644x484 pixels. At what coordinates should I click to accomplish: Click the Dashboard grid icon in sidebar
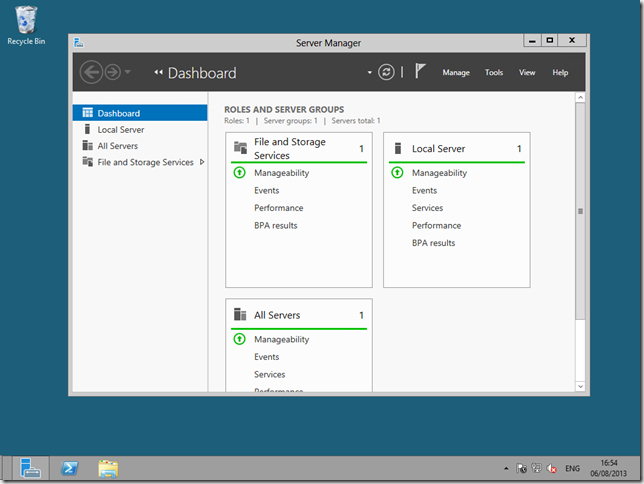click(87, 113)
